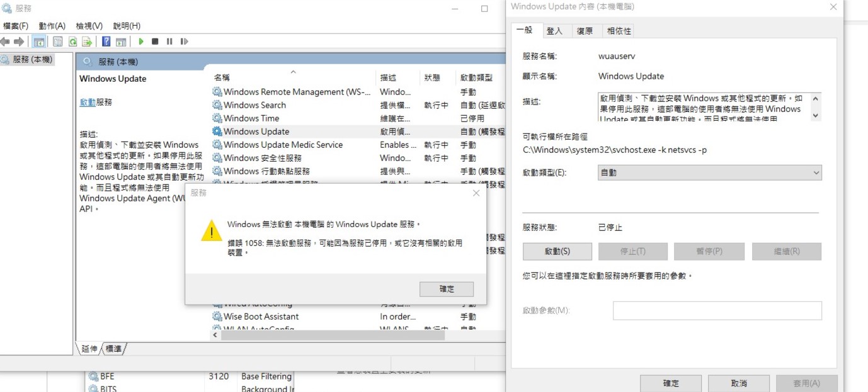Screen dimensions: 868x392
Task: Select Windows Update gear icon in the services list
Action: (217, 132)
